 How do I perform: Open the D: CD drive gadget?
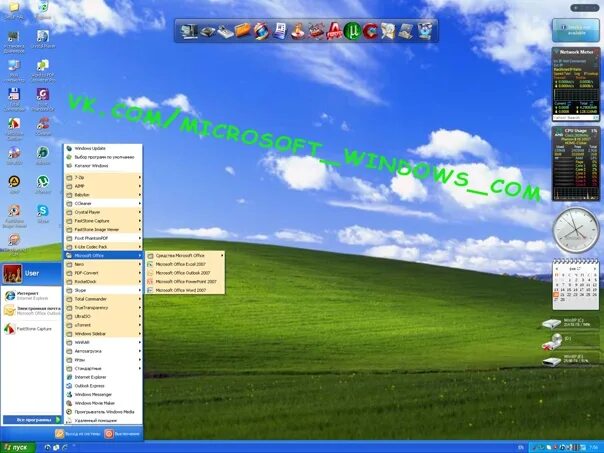pyautogui.click(x=570, y=342)
